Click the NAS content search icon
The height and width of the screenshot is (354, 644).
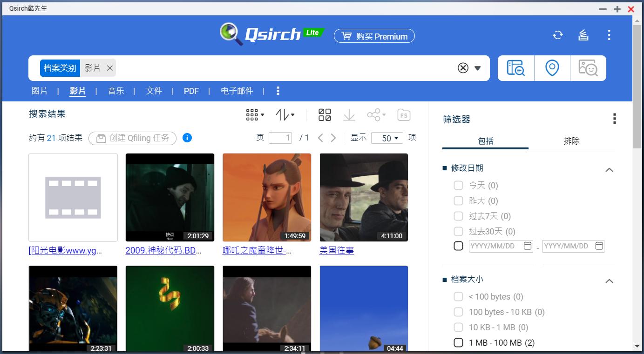(515, 67)
